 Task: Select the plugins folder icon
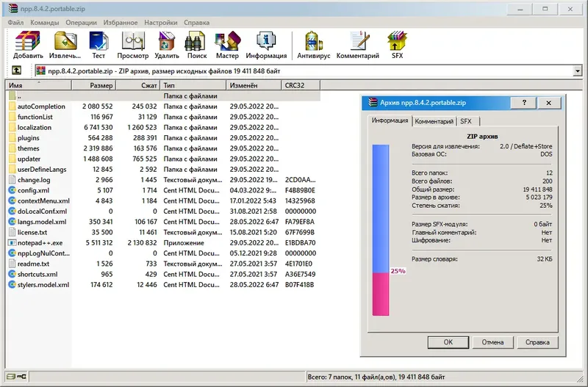point(12,138)
